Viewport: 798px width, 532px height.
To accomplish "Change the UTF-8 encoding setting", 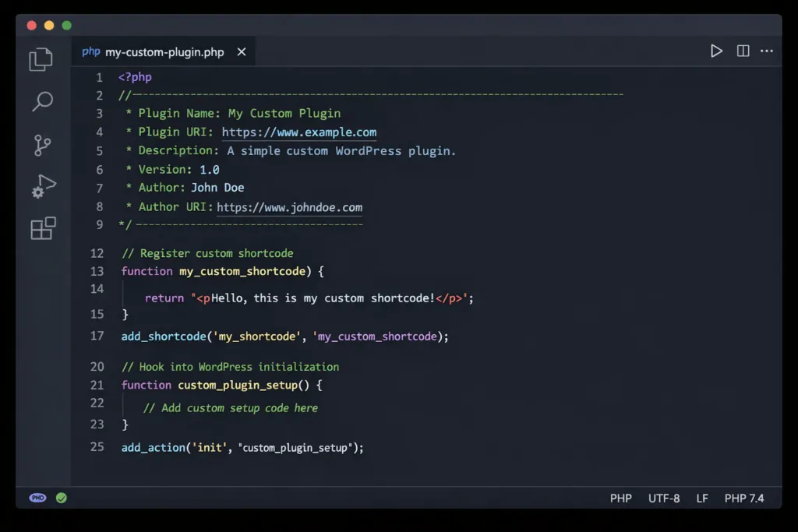I will coord(664,499).
